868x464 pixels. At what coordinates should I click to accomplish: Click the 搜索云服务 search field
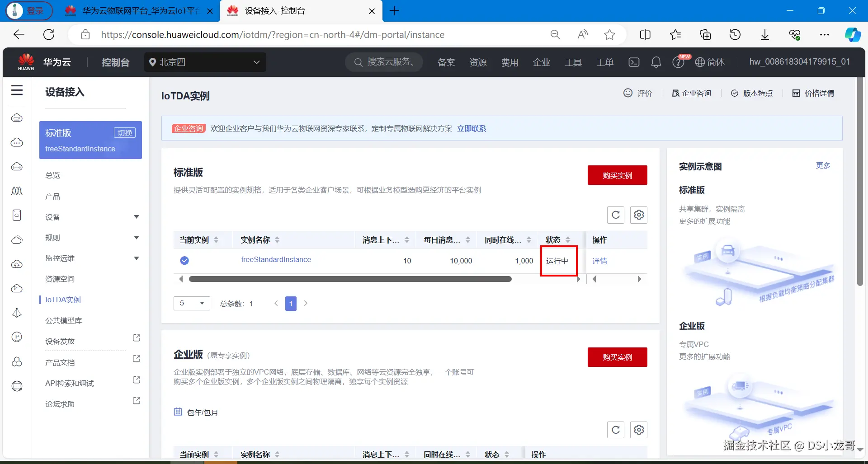click(384, 62)
